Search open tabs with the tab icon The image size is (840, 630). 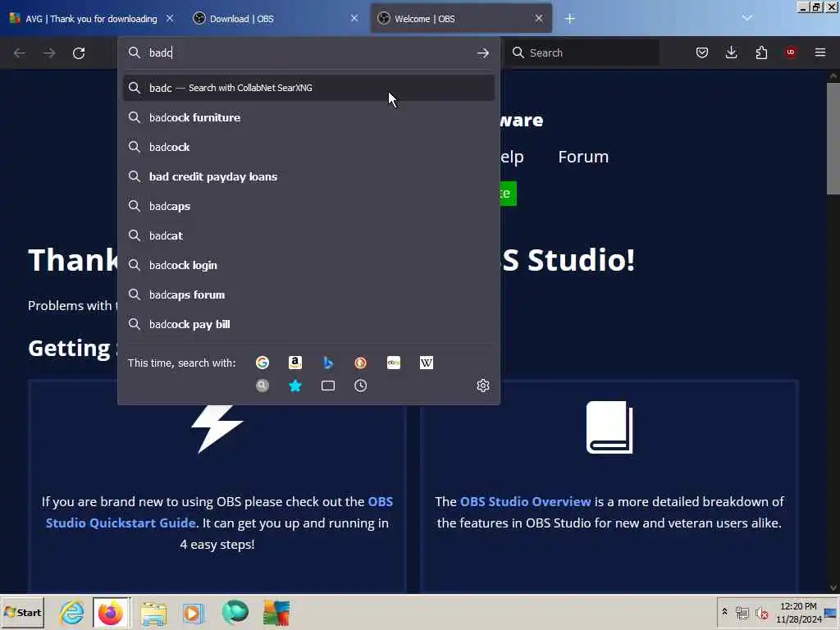(328, 386)
